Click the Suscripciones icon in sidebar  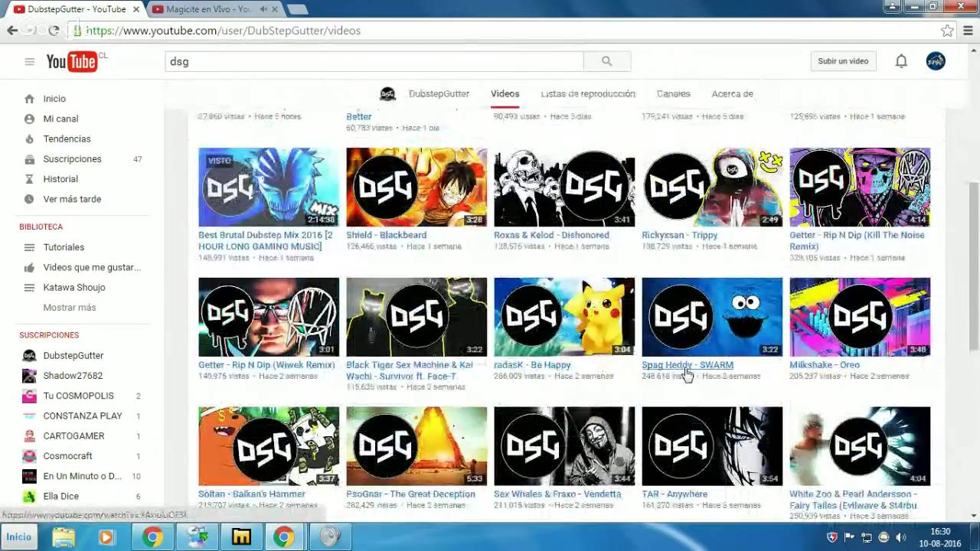29,159
